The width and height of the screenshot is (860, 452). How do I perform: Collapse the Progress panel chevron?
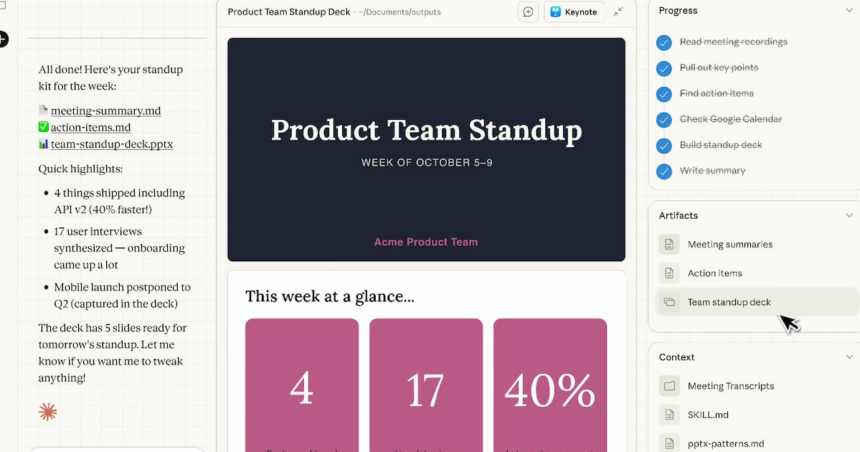point(849,11)
